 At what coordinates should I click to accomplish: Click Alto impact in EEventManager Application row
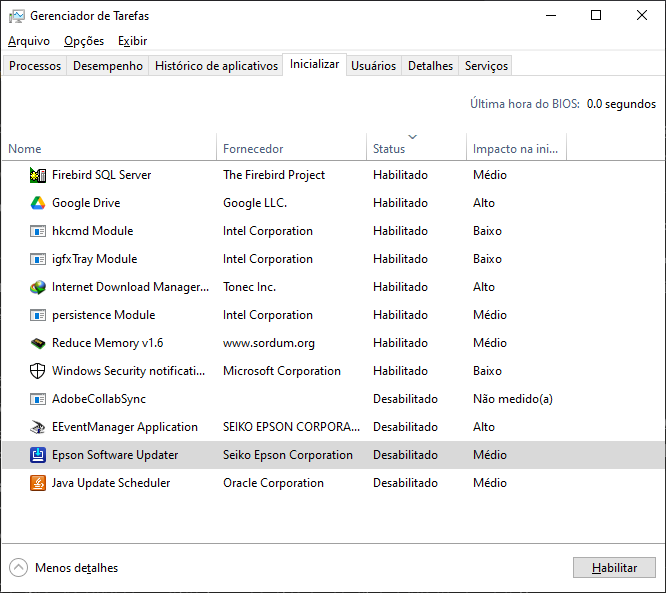pos(484,427)
